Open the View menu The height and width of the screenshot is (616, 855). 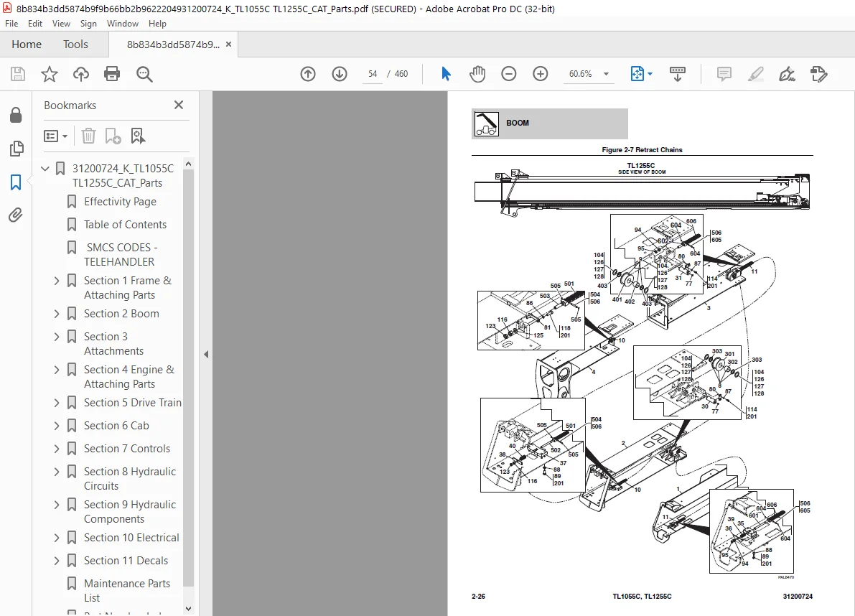(x=61, y=24)
